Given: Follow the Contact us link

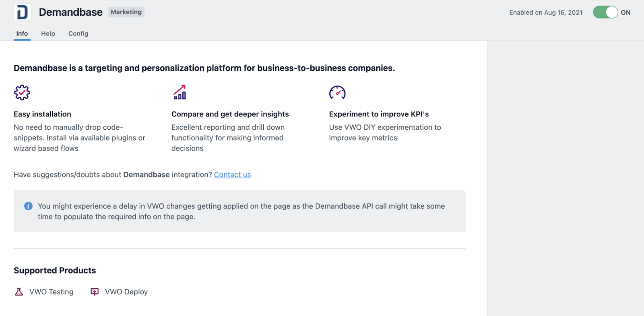Looking at the screenshot, I should click(232, 175).
